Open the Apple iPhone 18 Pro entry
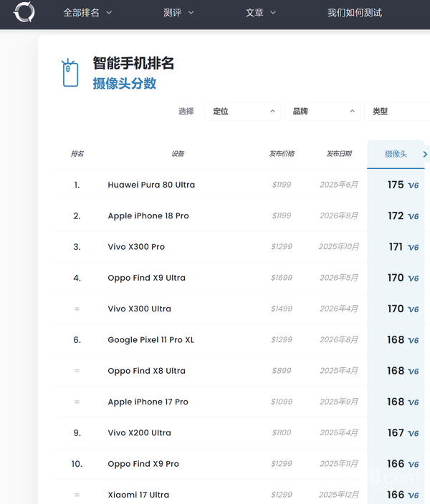Screen dimensions: 430x504 point(148,216)
